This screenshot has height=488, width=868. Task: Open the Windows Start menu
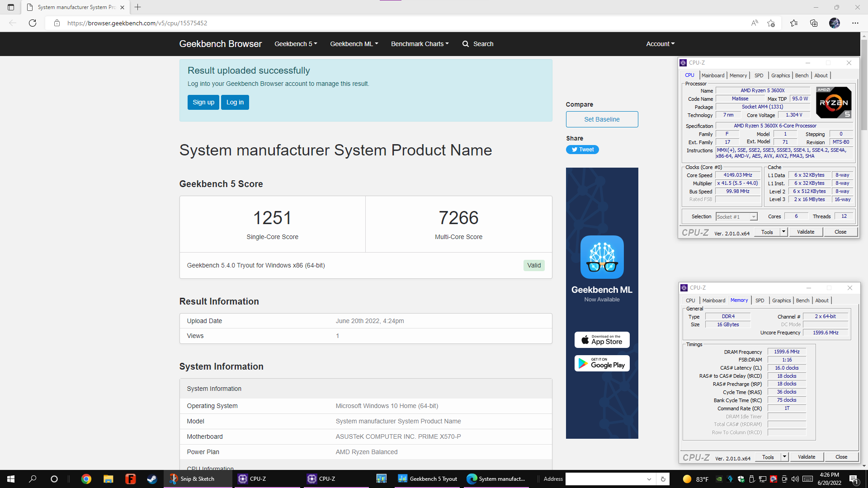[x=11, y=479]
